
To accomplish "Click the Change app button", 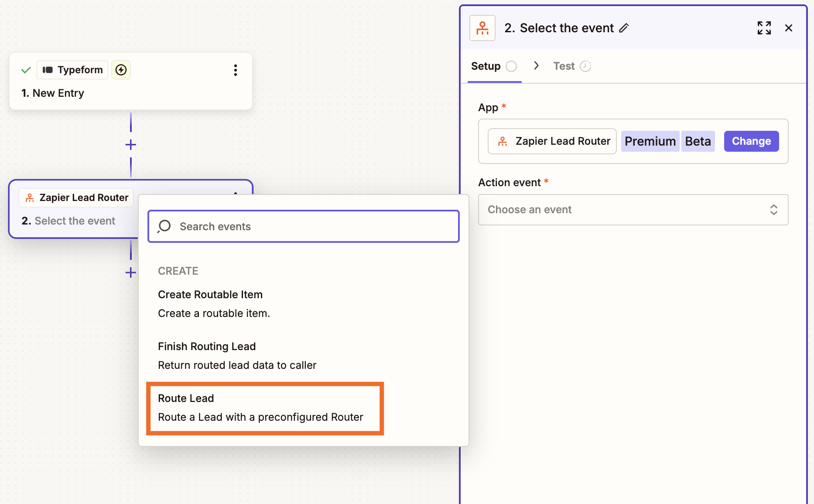I will click(751, 141).
